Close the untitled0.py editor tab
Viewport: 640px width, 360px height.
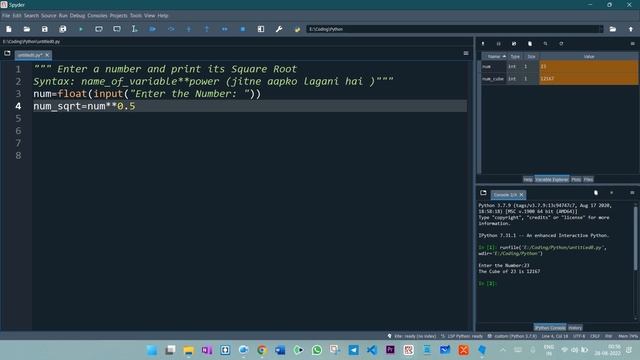(x=47, y=55)
